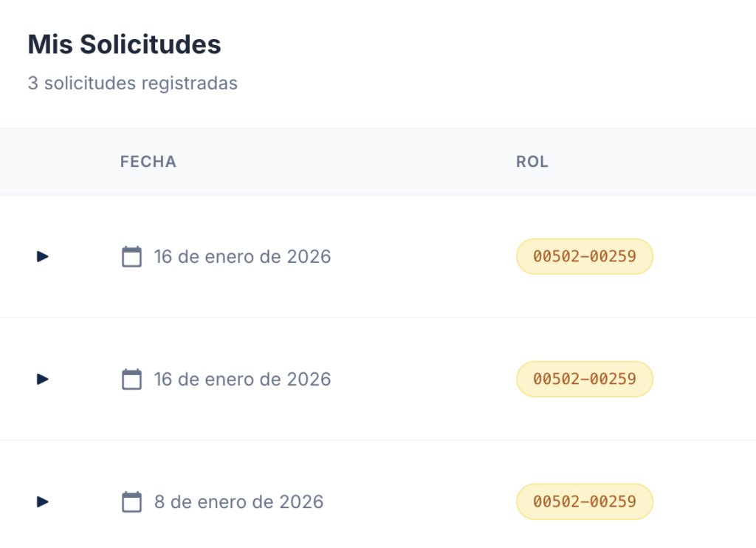Click blank space between third row date and badge
This screenshot has height=548, width=756.
pyautogui.click(x=421, y=502)
